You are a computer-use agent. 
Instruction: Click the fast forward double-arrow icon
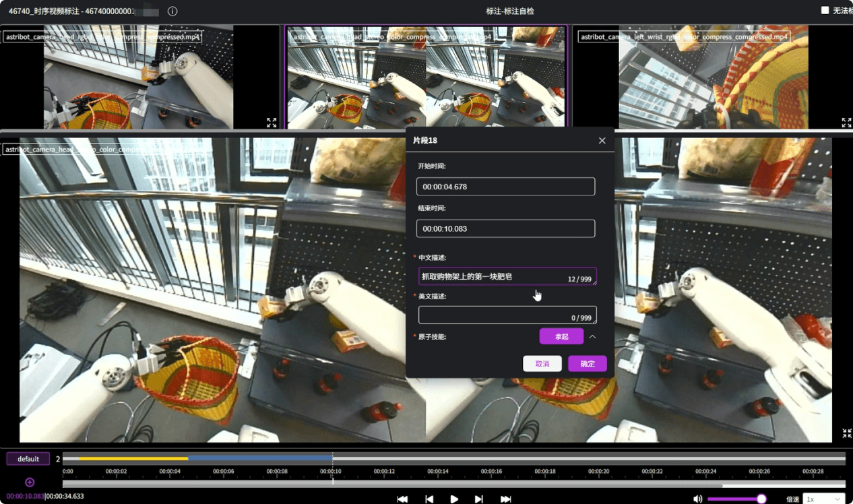coord(506,499)
